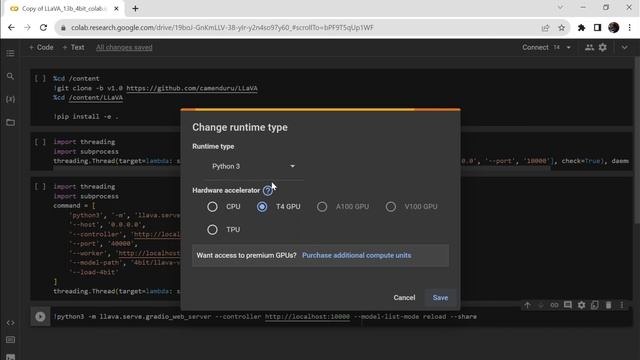Open the Chrome three-dot menu
640x360 pixels.
click(x=630, y=27)
